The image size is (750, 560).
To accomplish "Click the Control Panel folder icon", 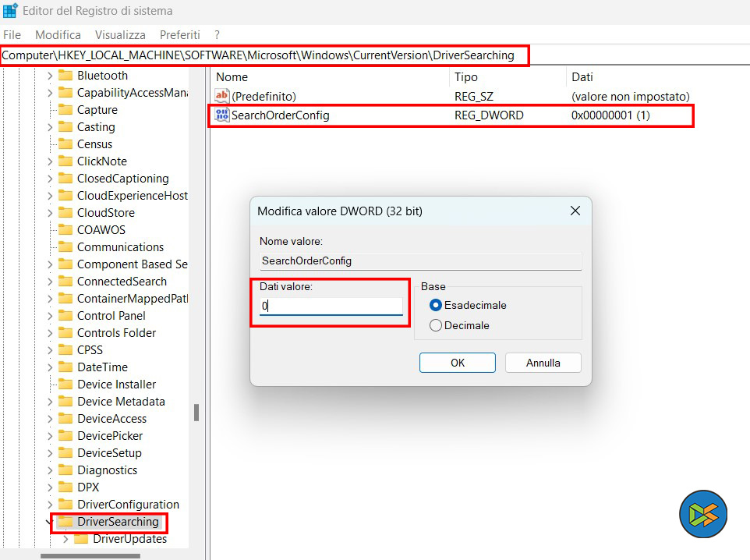I will (65, 315).
